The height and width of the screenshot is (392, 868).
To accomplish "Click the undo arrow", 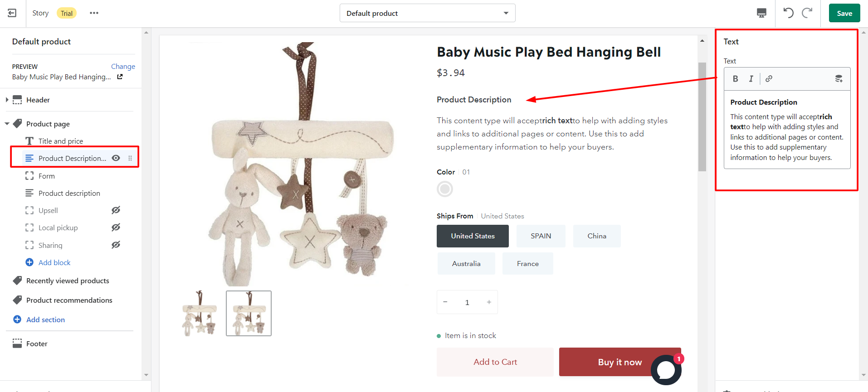I will click(x=789, y=13).
